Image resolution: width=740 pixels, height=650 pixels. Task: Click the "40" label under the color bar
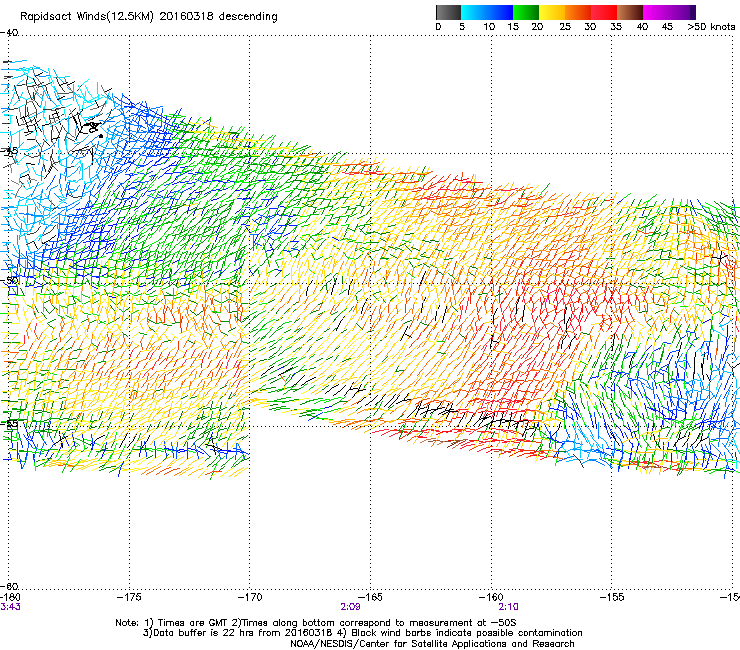[x=642, y=27]
